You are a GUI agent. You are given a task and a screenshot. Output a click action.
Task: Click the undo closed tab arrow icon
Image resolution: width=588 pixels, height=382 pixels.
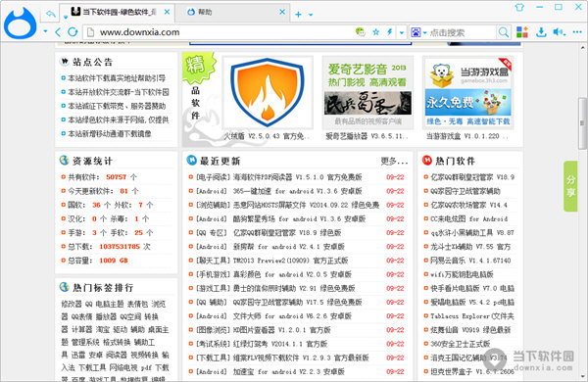[51, 14]
